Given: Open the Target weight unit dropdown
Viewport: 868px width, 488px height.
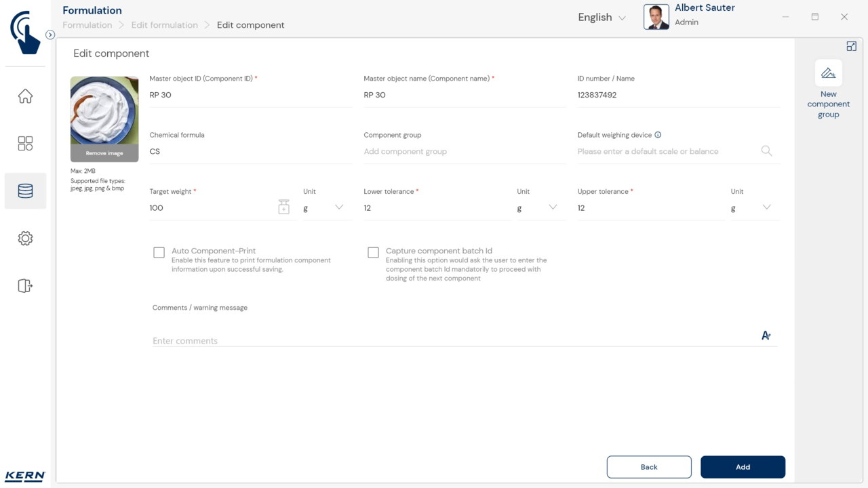Looking at the screenshot, I should click(338, 207).
